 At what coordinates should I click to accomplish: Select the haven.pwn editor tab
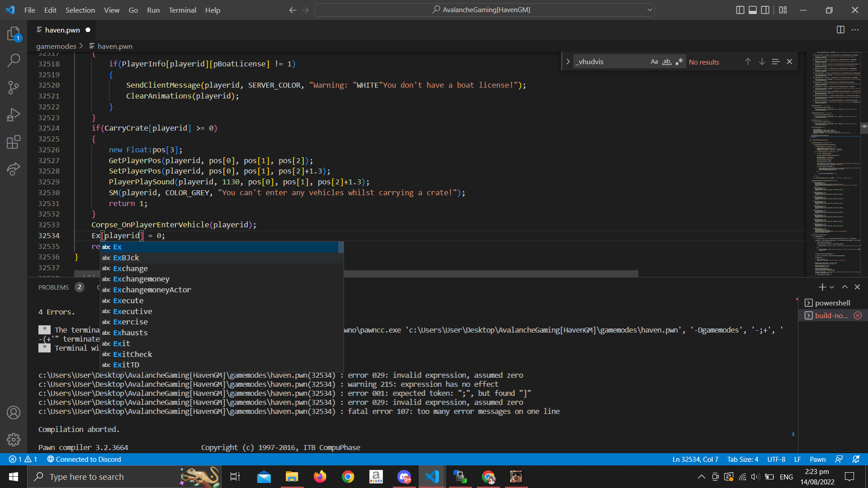click(62, 30)
